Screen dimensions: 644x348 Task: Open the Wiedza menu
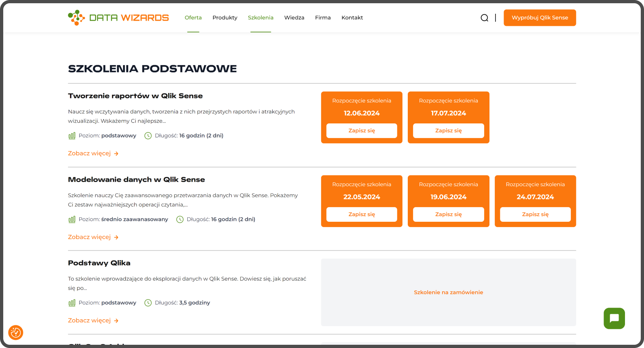pyautogui.click(x=294, y=18)
